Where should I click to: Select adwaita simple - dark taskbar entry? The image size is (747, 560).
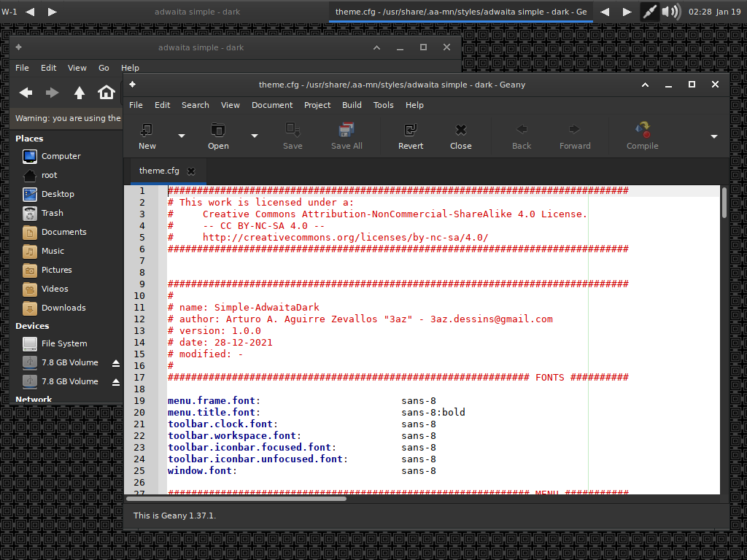coord(197,12)
